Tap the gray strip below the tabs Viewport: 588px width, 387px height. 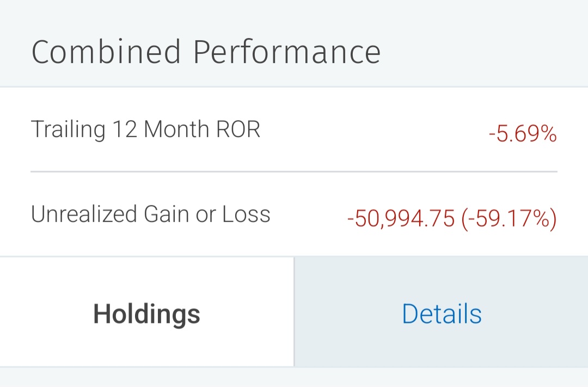tap(294, 377)
